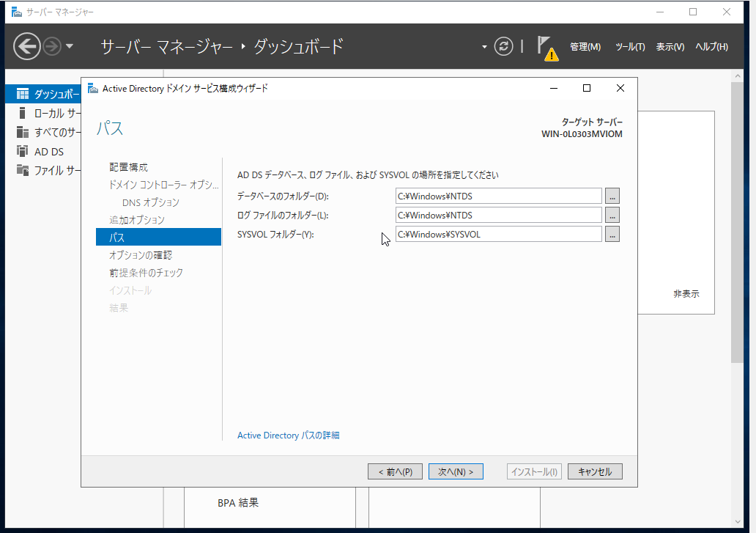The height and width of the screenshot is (533, 756).
Task: Select ローカル サーバー in the sidebar
Action: 43,114
